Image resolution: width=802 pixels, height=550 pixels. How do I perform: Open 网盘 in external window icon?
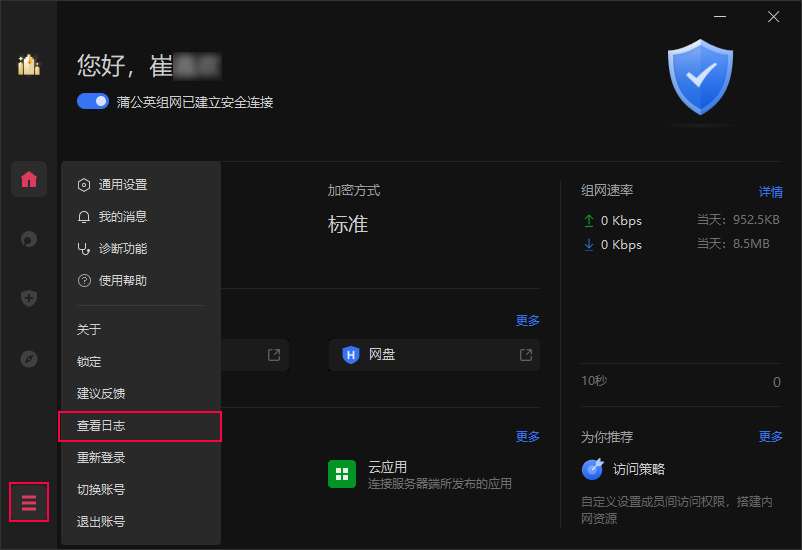[526, 355]
